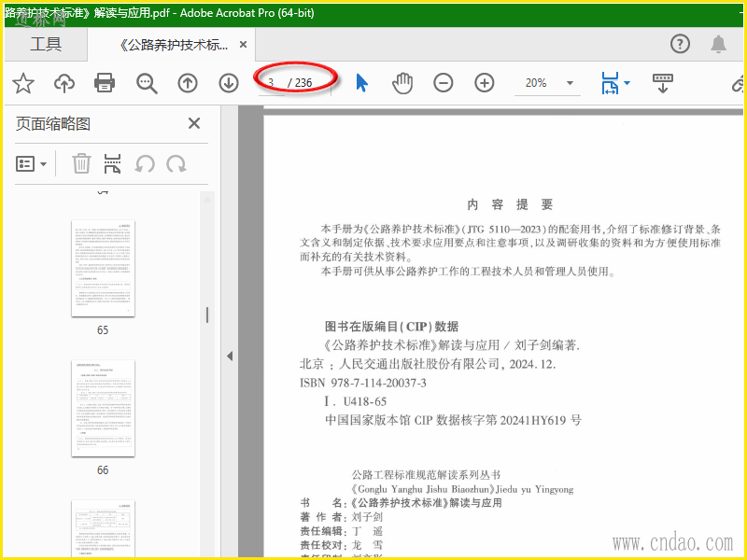Screen dimensions: 747x560
Task: Zoom in with plus button
Action: coord(484,83)
